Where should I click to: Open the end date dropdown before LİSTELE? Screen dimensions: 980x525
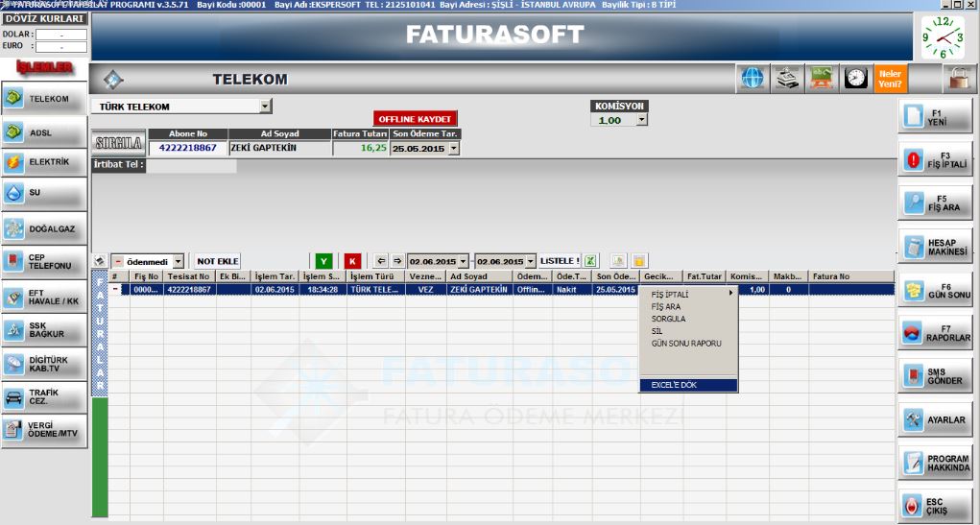tap(531, 261)
